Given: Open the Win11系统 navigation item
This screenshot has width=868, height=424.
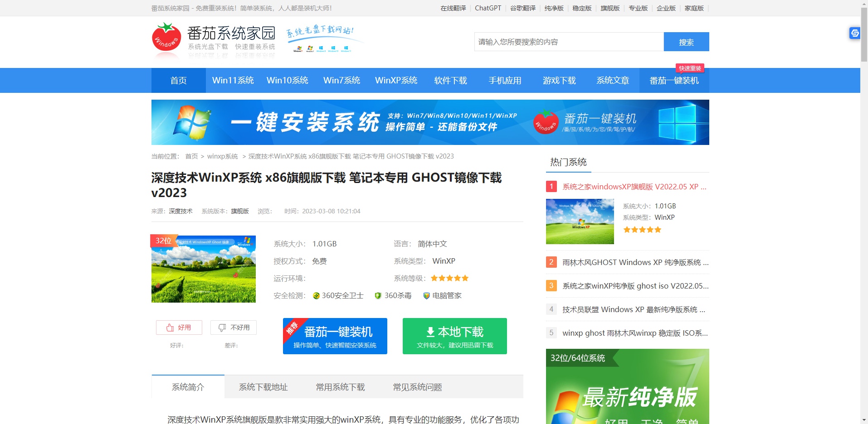Looking at the screenshot, I should click(x=233, y=81).
